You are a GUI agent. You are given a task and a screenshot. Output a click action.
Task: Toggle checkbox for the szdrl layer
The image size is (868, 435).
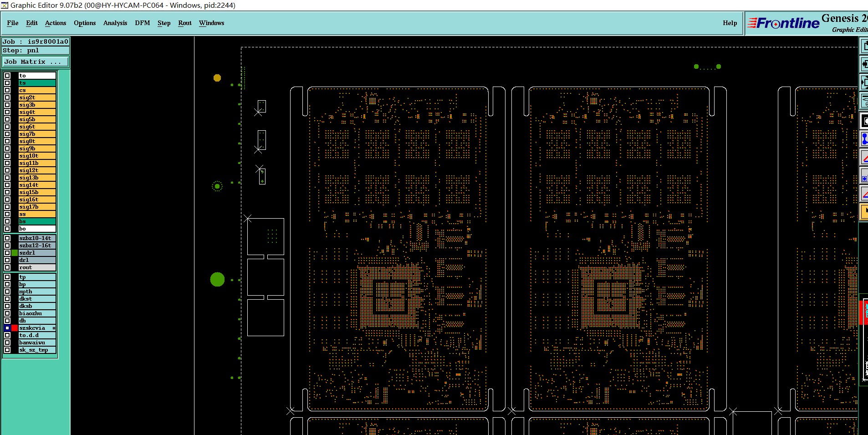(7, 253)
